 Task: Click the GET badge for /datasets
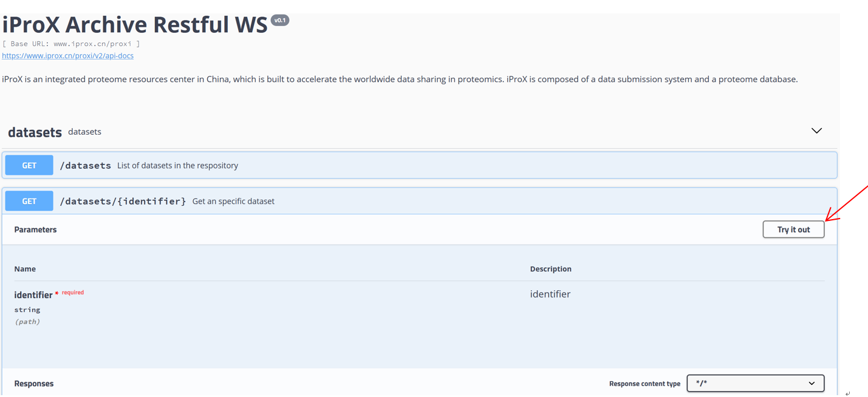(29, 165)
